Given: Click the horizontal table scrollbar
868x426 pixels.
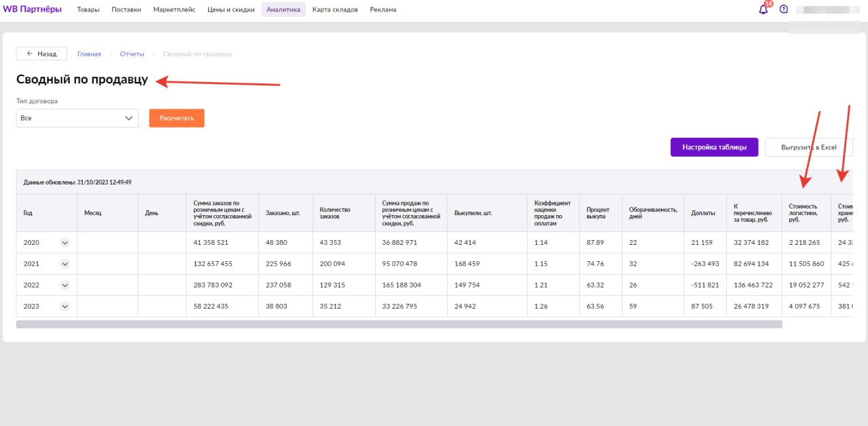Looking at the screenshot, I should pyautogui.click(x=399, y=324).
